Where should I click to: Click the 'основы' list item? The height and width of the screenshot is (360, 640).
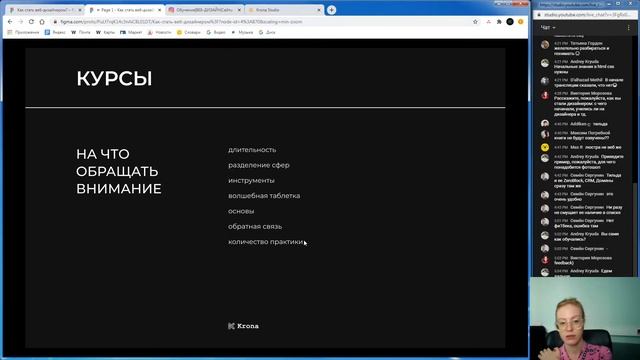tap(241, 211)
